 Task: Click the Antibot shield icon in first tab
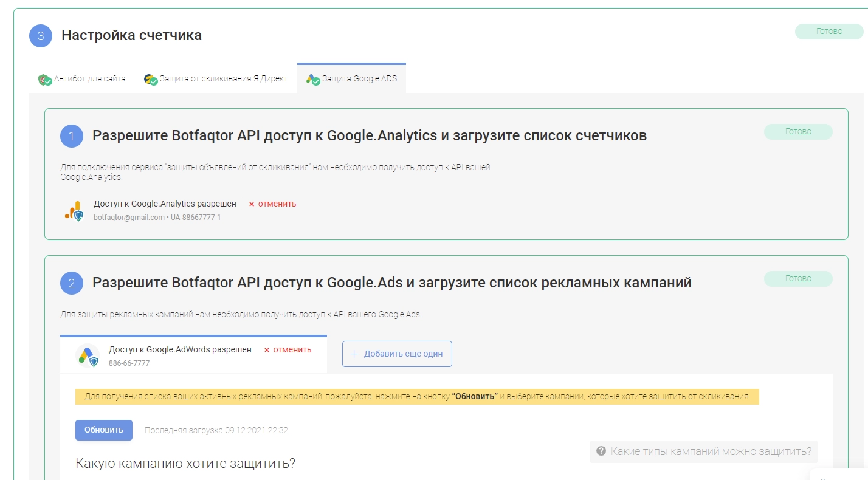[44, 79]
